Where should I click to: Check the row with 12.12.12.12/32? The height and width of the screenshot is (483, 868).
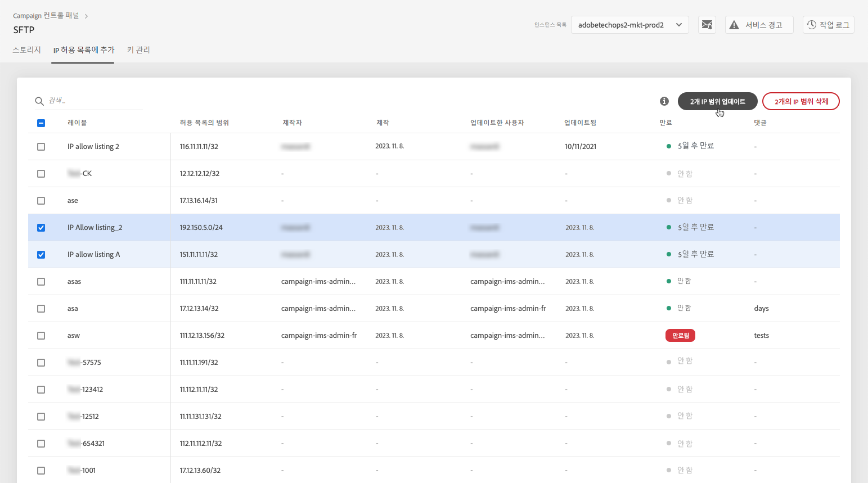[41, 174]
